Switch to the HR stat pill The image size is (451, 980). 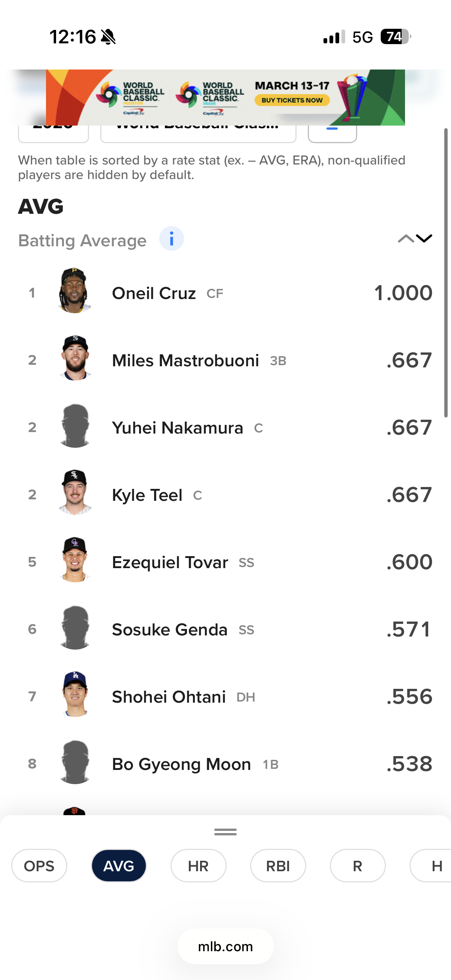click(x=198, y=866)
